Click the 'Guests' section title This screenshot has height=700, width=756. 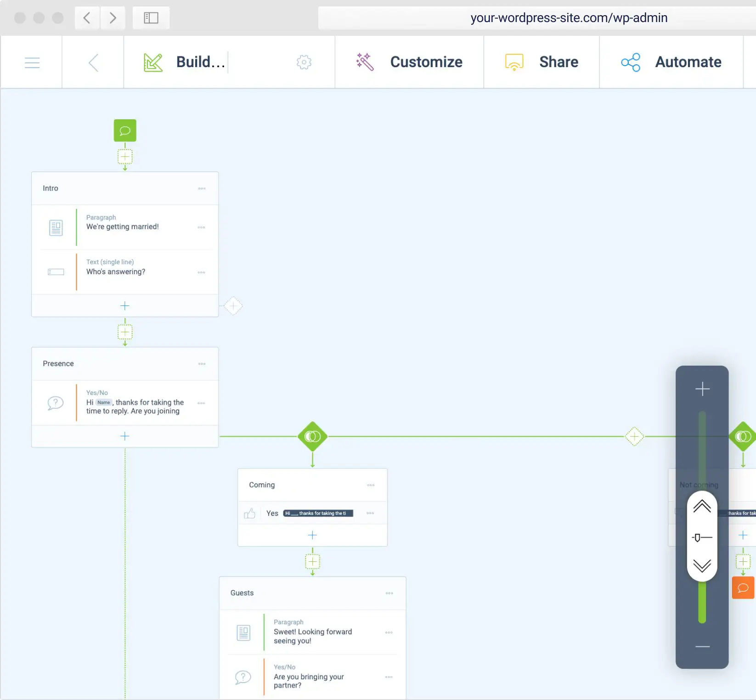[242, 593]
